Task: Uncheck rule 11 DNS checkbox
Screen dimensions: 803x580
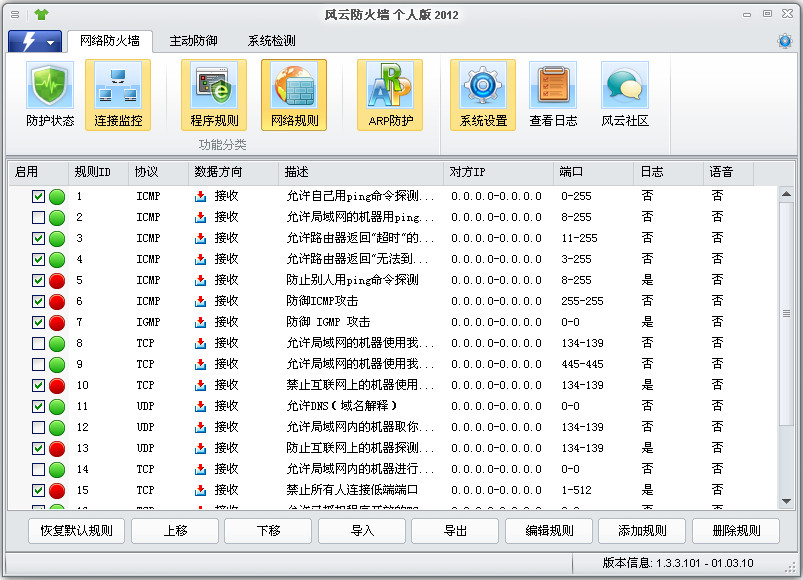Action: tap(38, 406)
